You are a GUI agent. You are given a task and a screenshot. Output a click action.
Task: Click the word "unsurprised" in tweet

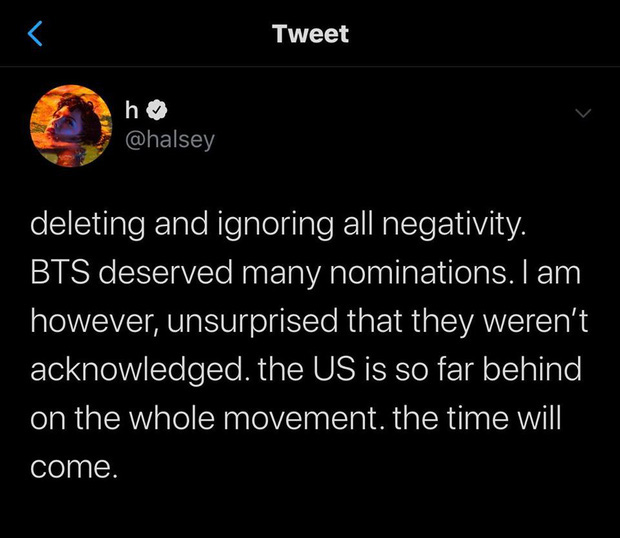coord(252,321)
